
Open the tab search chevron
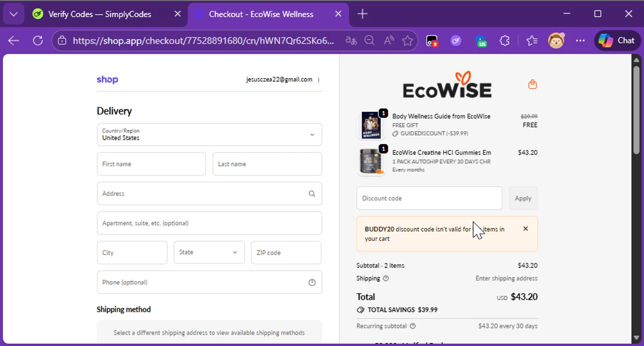pyautogui.click(x=14, y=14)
